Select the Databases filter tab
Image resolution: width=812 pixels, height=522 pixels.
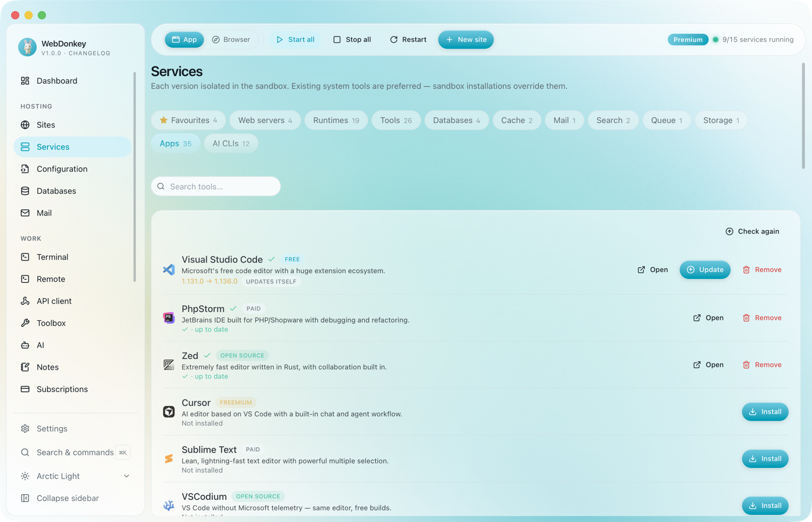(456, 120)
